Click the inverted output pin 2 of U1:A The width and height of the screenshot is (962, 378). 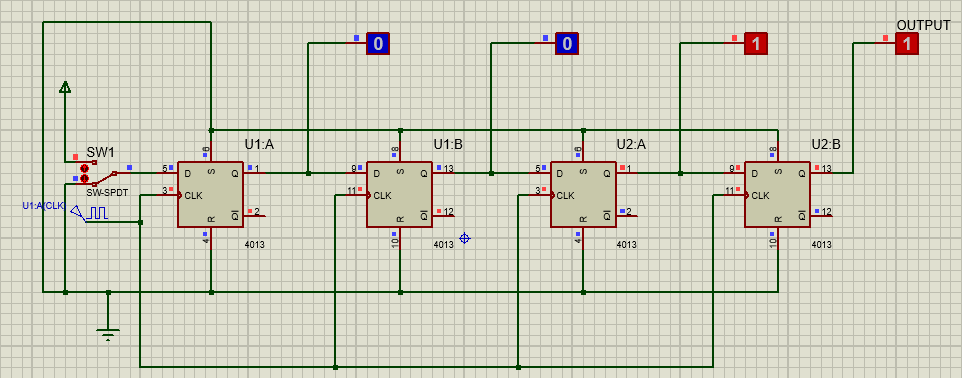[255, 215]
